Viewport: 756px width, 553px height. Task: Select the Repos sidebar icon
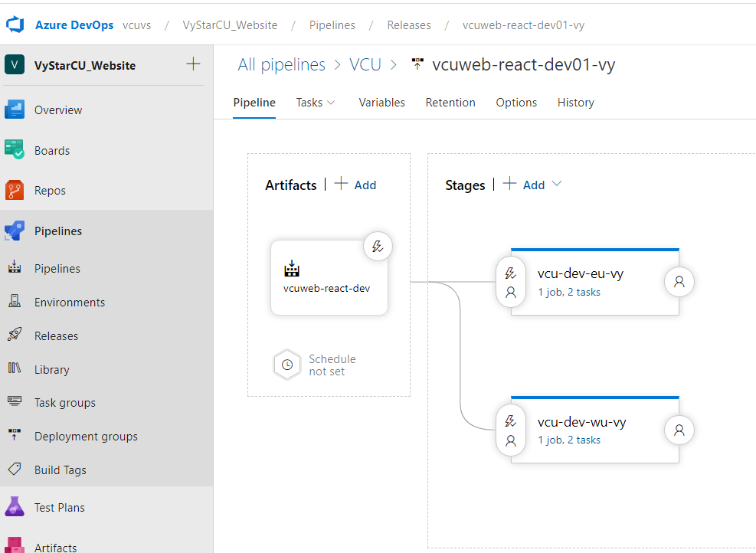coord(16,190)
